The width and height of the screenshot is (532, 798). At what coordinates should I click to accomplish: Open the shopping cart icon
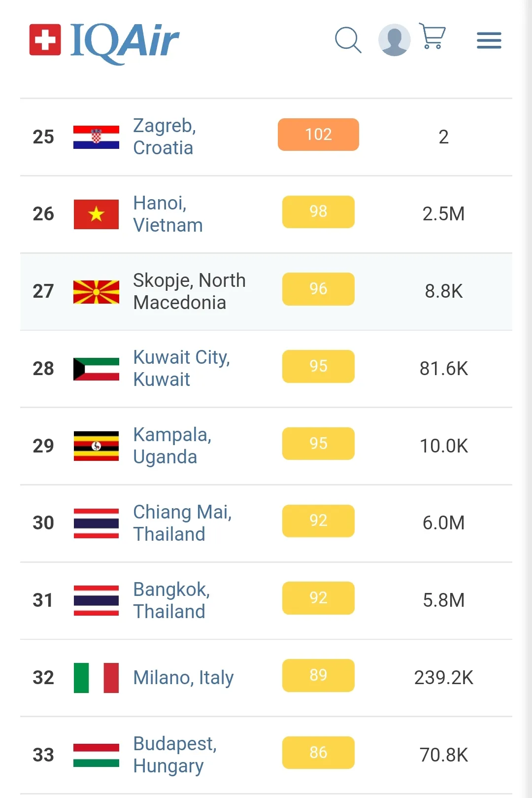click(432, 36)
